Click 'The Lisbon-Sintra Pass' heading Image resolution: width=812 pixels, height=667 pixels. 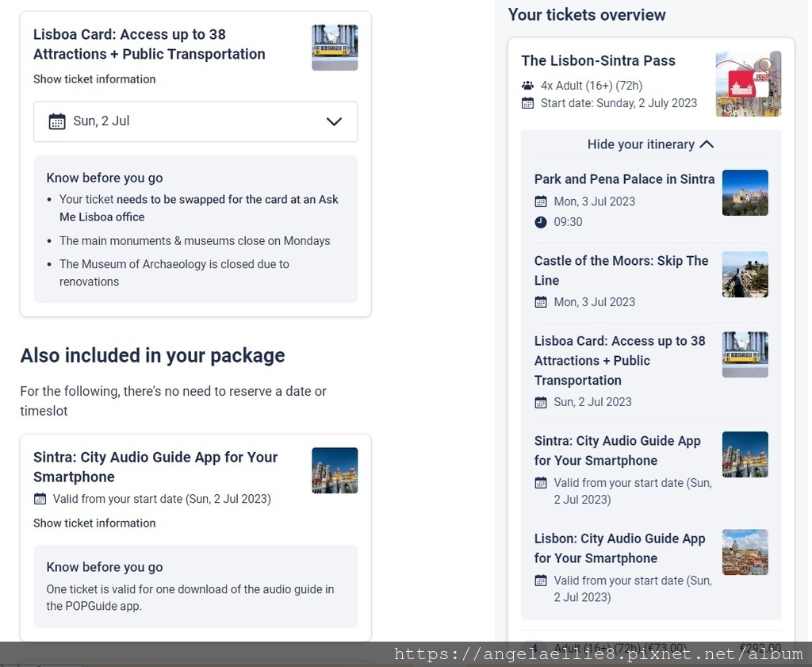598,60
